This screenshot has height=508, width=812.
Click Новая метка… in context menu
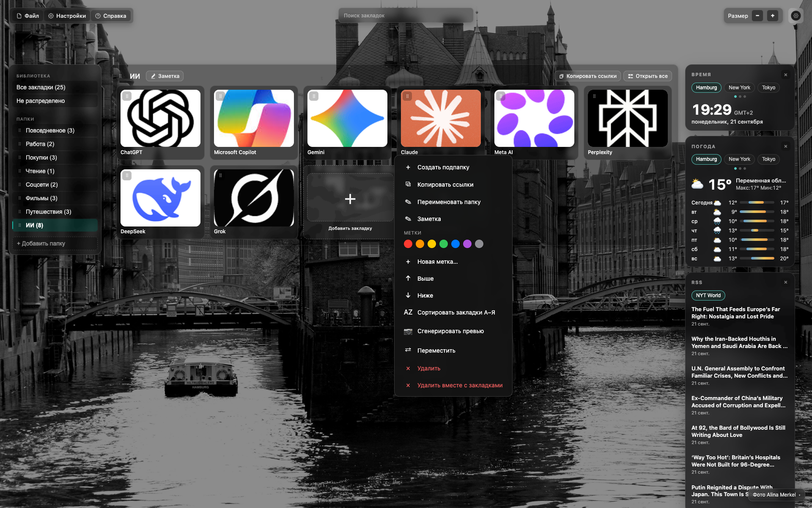pos(453,262)
